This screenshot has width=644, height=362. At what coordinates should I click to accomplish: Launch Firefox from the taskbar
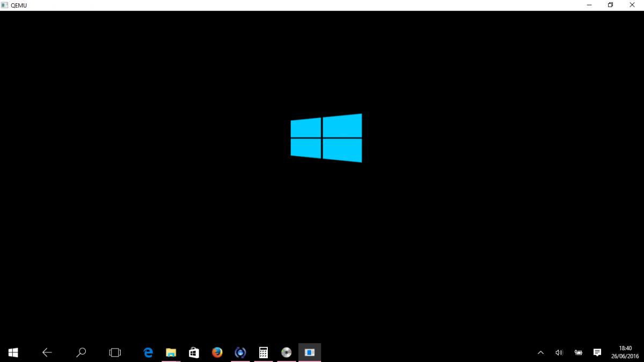(217, 352)
